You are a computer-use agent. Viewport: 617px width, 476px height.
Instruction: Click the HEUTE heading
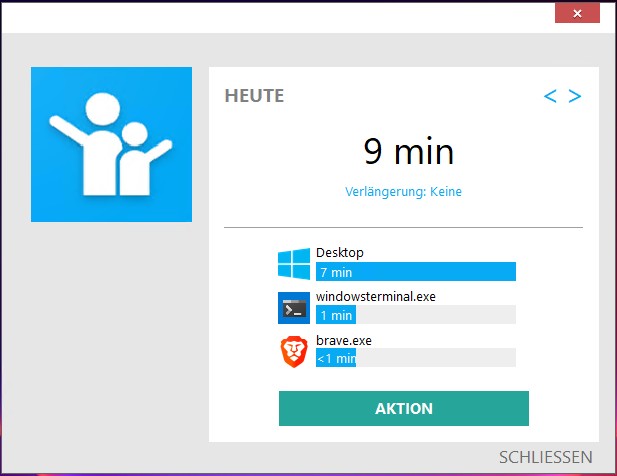[x=254, y=96]
